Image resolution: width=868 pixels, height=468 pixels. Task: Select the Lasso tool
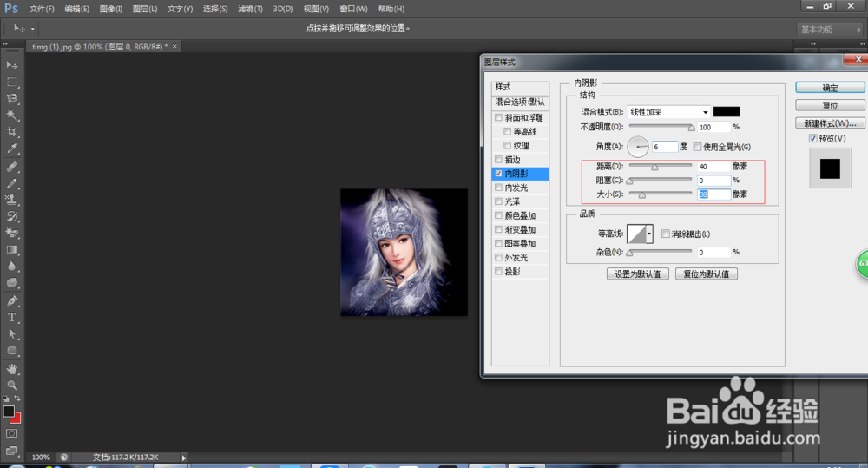(x=11, y=99)
